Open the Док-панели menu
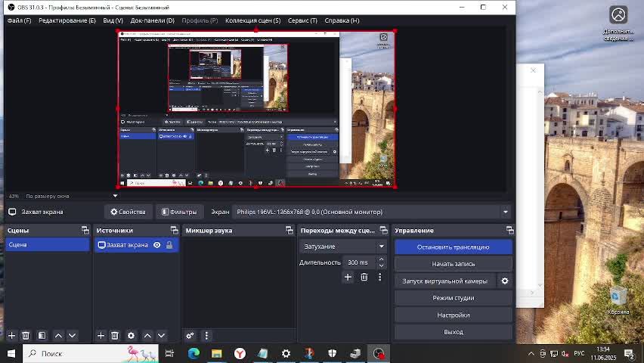644x363 pixels. coord(153,20)
